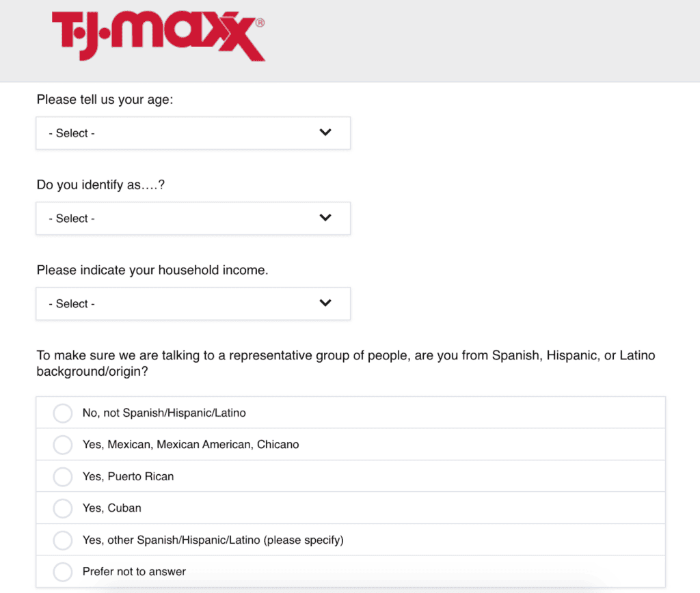700x593 pixels.
Task: Click the 'Do you identify as….?' question text
Action: pos(100,185)
